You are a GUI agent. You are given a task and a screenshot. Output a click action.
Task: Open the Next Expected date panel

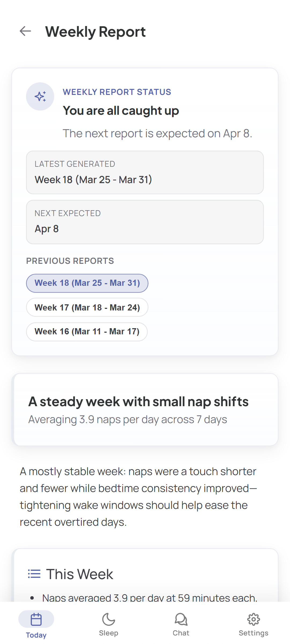(145, 221)
